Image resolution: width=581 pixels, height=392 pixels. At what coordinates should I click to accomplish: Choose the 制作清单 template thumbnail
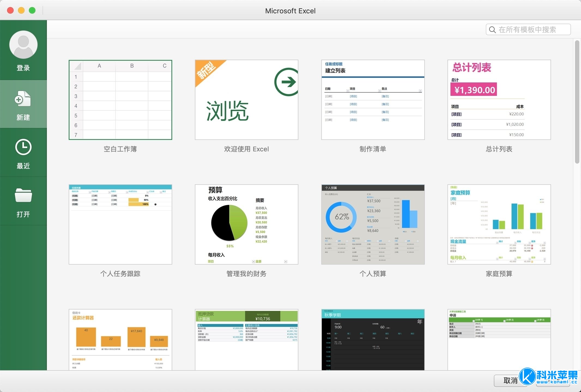pos(373,100)
